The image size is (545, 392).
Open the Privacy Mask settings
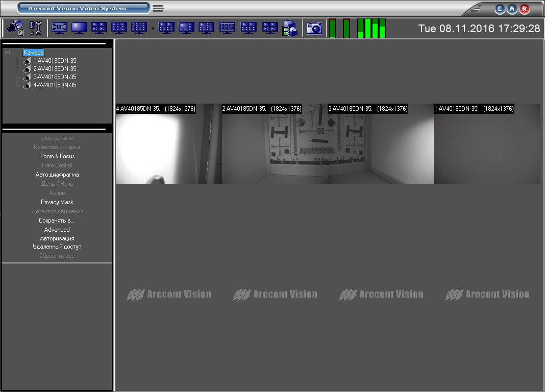click(x=57, y=202)
